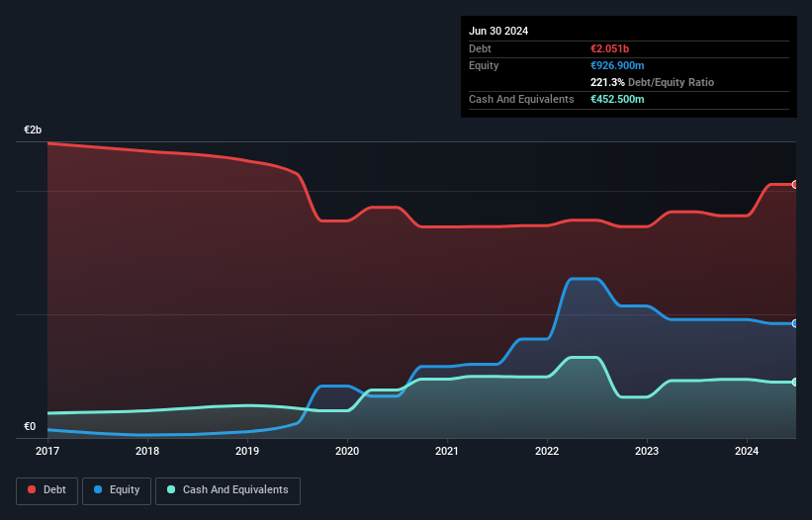Click the €452.500m cash value
The image size is (812, 520).
pyautogui.click(x=617, y=99)
